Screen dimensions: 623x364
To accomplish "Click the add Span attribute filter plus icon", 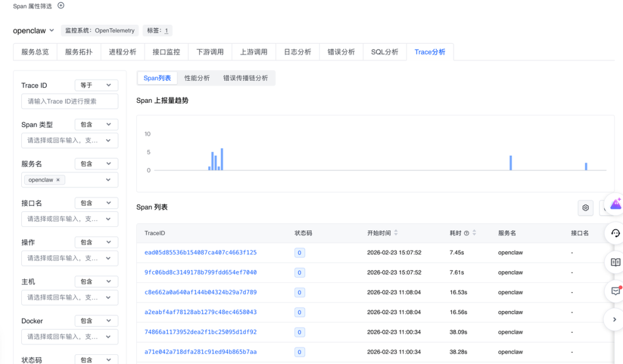I will pos(61,5).
